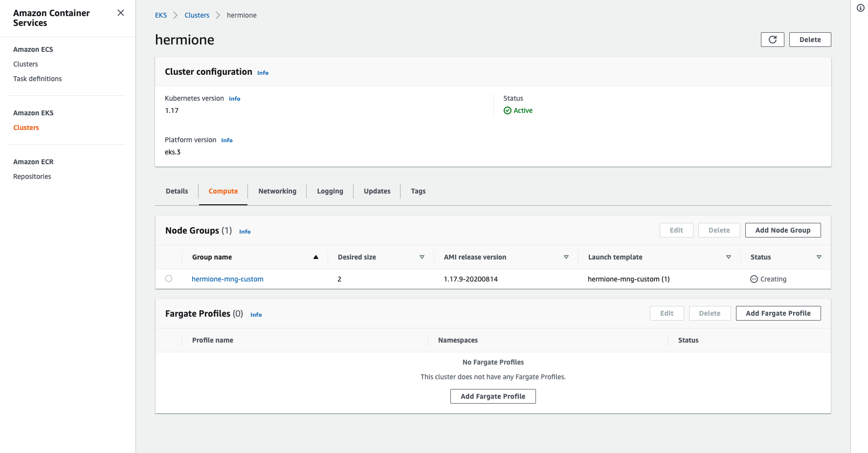Screen dimensions: 868x453
Task: Click the hermione breadcrumb text
Action: pos(242,15)
